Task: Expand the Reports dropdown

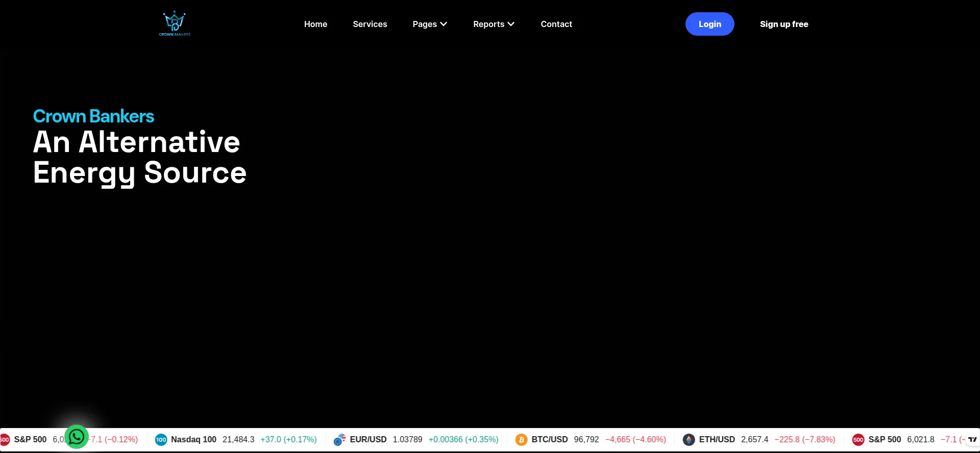Action: click(494, 24)
